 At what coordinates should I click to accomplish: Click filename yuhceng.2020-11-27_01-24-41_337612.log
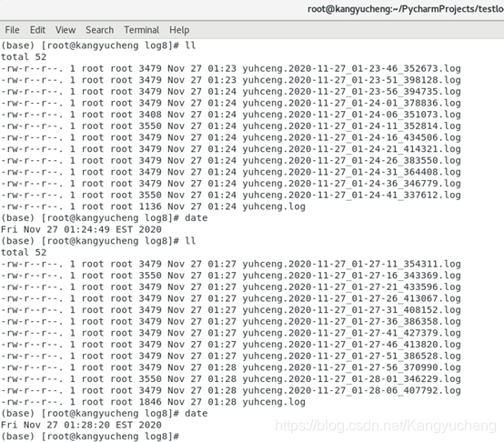[351, 195]
